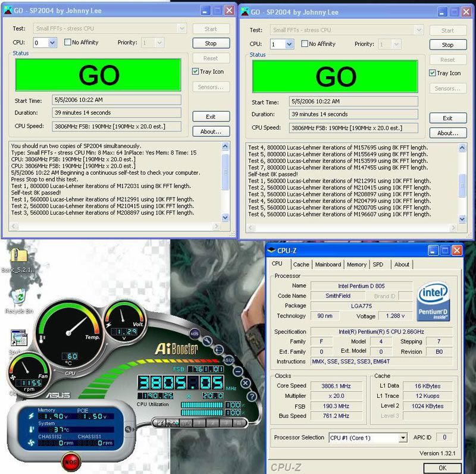Click Exit in the left SP2004 window
The width and height of the screenshot is (476, 474).
(211, 117)
